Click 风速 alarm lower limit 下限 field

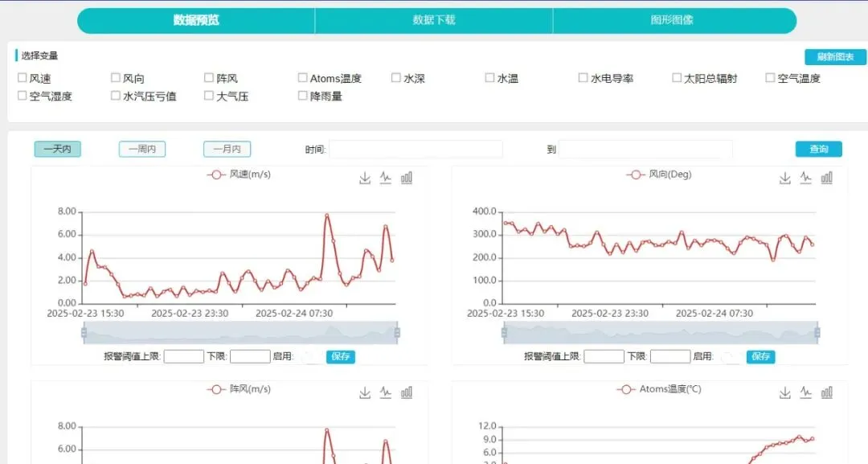250,356
